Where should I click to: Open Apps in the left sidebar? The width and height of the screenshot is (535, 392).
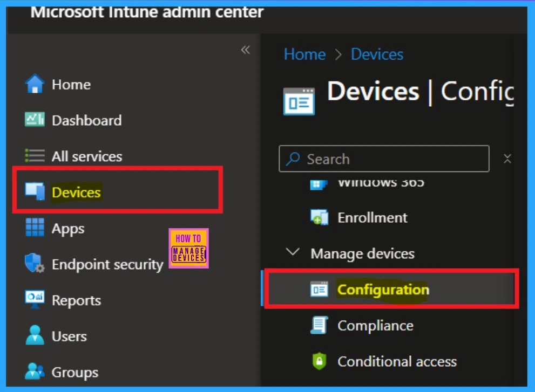point(68,229)
